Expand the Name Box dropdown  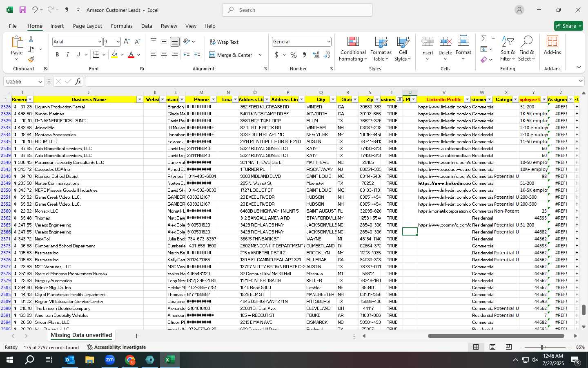click(40, 82)
